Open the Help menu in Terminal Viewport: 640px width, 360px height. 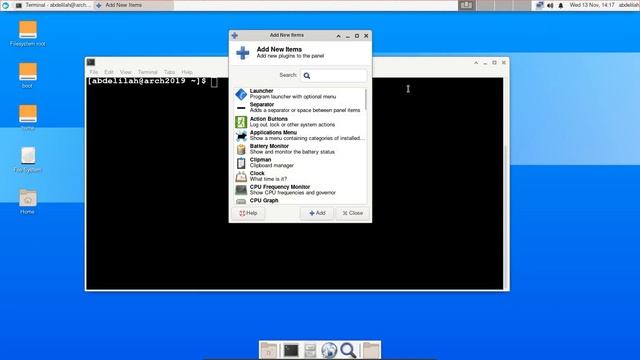[x=187, y=72]
